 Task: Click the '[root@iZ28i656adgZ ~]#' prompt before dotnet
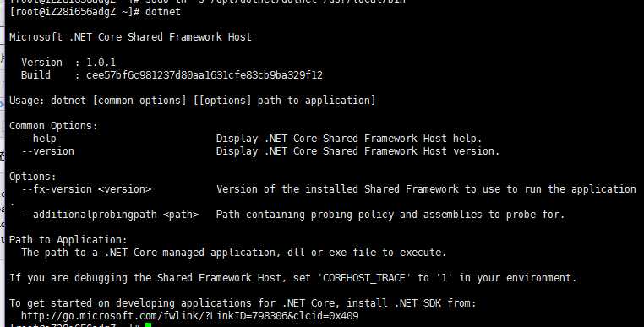(x=75, y=12)
